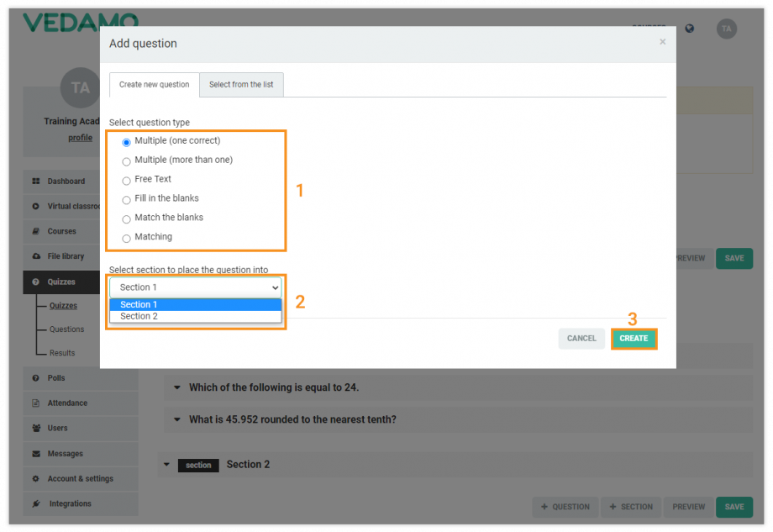Click the globe language icon in the header
Viewport: 773px width, 532px height.
(689, 28)
